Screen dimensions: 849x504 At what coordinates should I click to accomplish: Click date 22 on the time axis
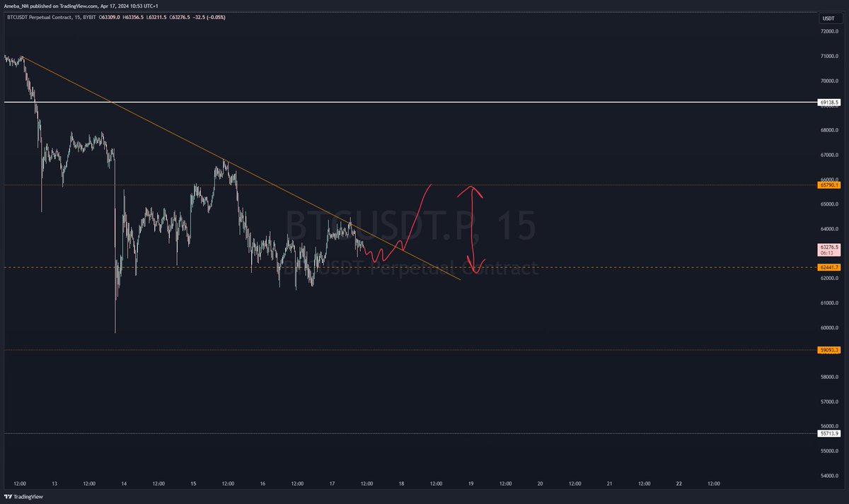[678, 484]
